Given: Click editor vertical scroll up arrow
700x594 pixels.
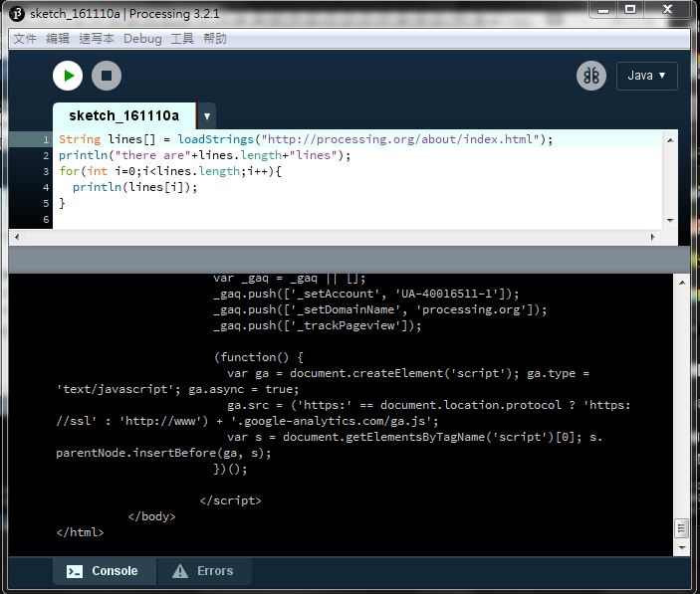Looking at the screenshot, I should (670, 140).
